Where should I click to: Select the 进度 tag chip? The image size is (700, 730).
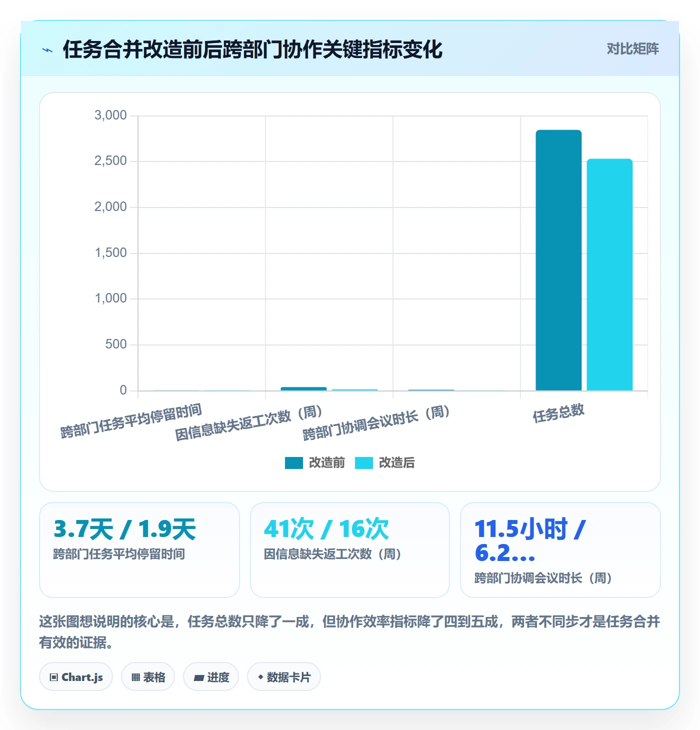(211, 677)
